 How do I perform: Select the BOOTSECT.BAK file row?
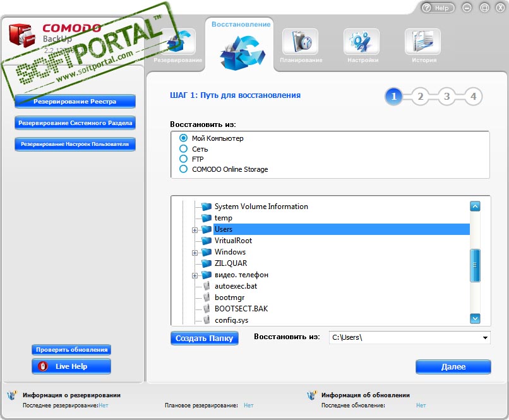click(241, 309)
